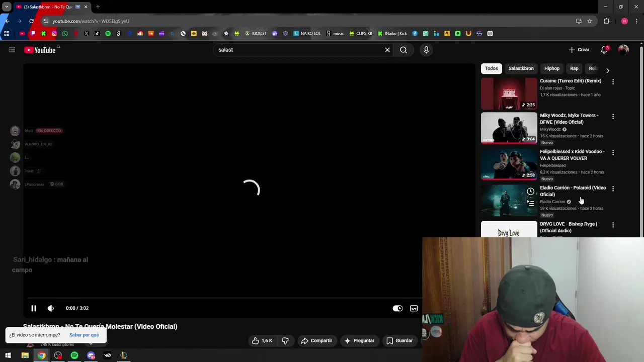The image size is (644, 362).
Task: Like the video with 1,6 K likes
Action: pos(262,340)
